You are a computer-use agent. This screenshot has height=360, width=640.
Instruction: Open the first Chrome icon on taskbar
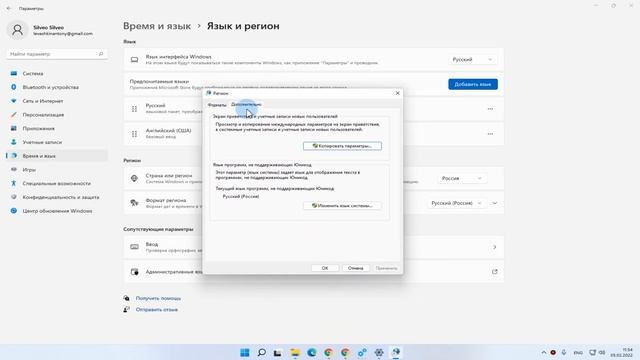[329, 353]
